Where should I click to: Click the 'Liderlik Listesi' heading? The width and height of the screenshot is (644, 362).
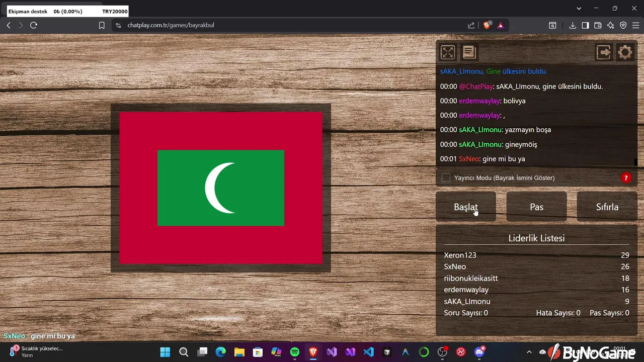click(536, 238)
